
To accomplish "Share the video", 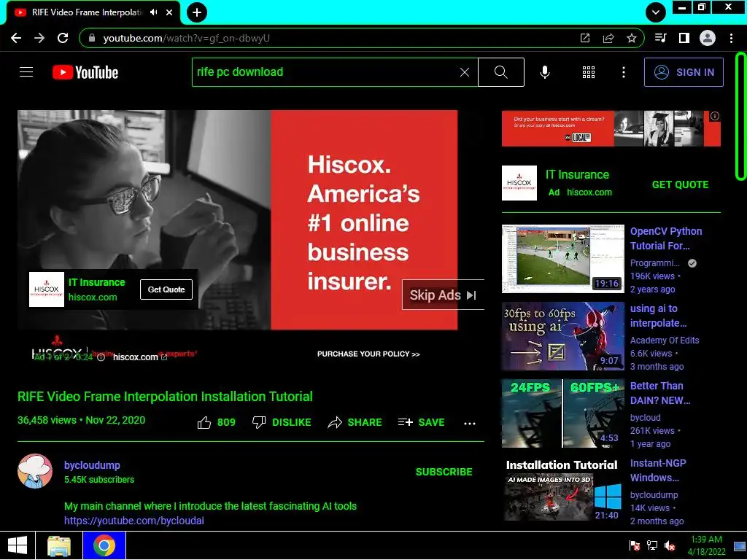I will (x=355, y=422).
